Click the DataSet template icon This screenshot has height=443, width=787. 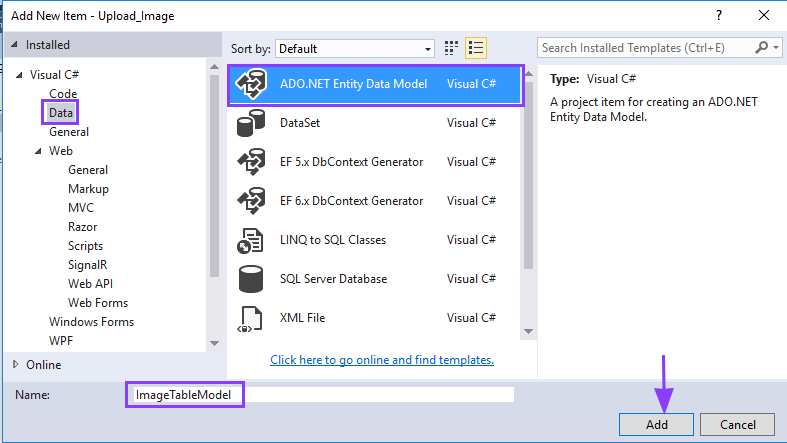click(249, 124)
